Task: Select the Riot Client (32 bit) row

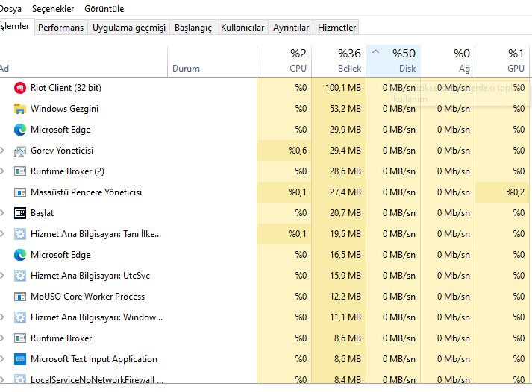Action: coord(265,88)
